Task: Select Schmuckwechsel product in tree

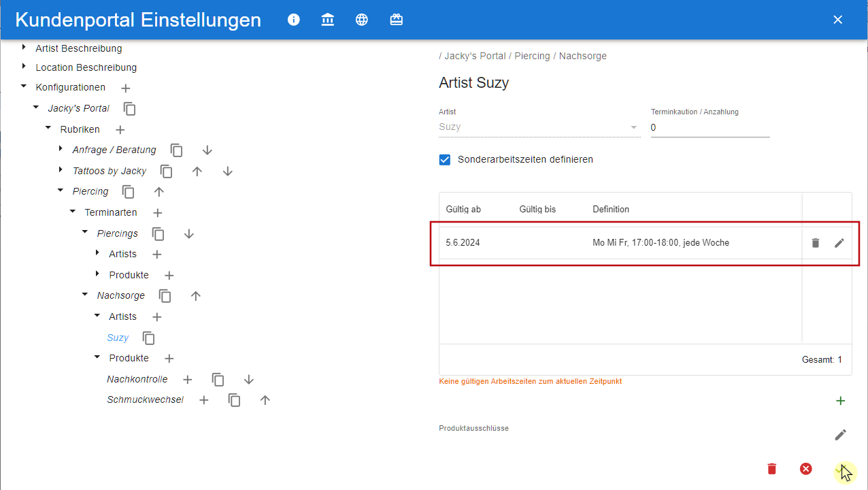Action: point(146,400)
